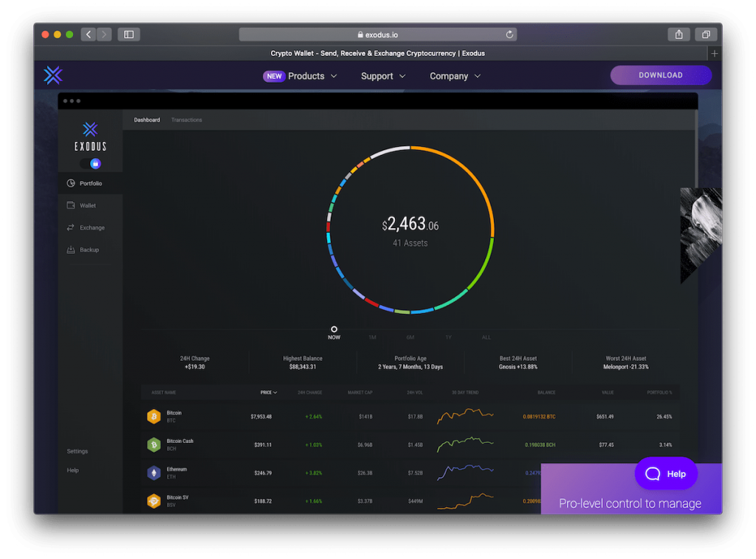Click the EXODUS logo in the app sidebar

coord(90,137)
